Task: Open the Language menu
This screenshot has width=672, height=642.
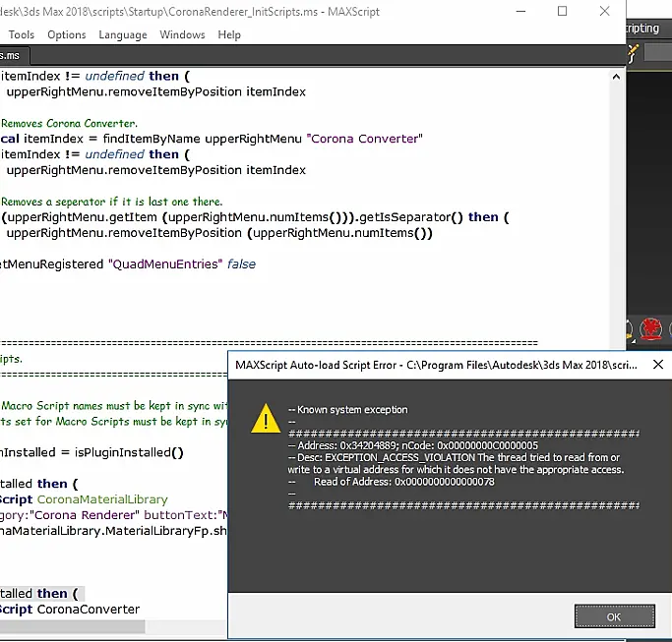Action: pos(123,34)
